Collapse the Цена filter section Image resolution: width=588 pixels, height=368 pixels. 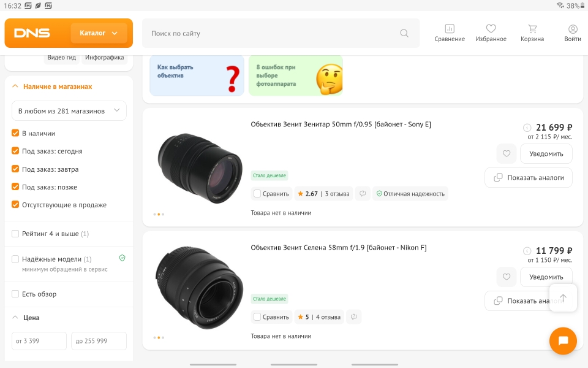pyautogui.click(x=16, y=318)
